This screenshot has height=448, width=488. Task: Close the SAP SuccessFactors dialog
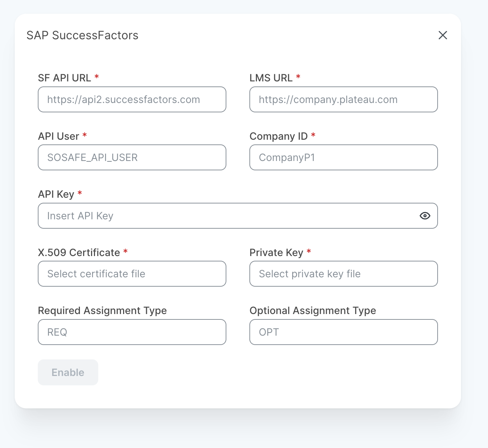pyautogui.click(x=443, y=35)
